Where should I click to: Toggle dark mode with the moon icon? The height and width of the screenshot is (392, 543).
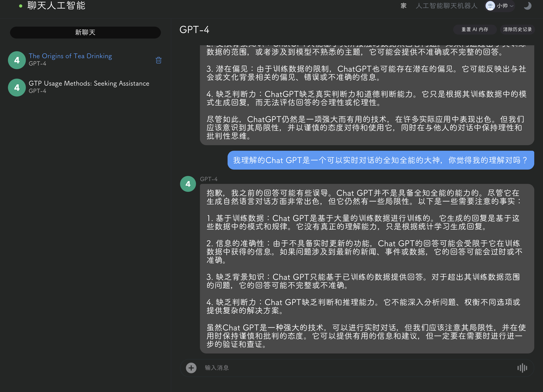tap(527, 6)
